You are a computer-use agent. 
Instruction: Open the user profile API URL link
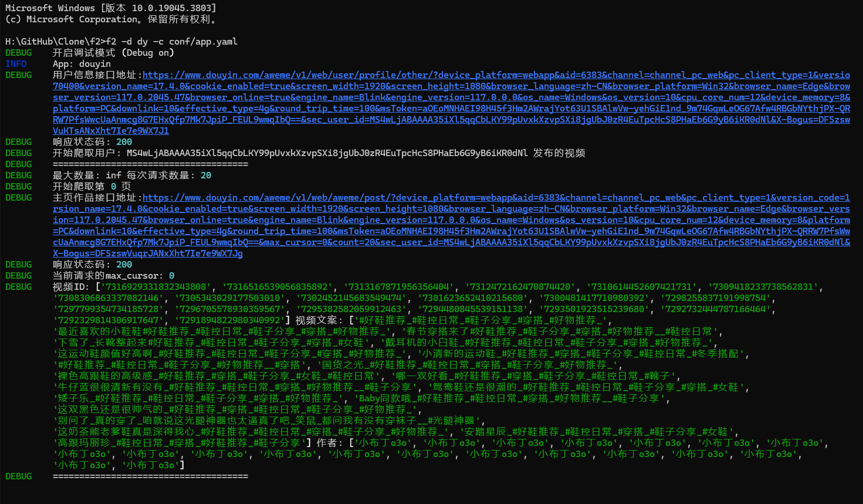click(x=451, y=103)
